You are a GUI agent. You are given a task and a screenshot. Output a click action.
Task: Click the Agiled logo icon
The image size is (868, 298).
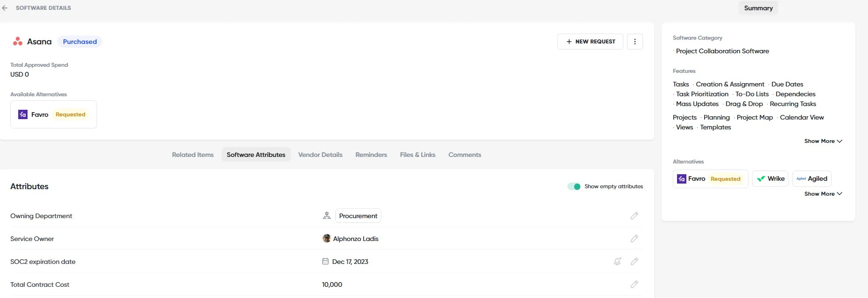801,179
